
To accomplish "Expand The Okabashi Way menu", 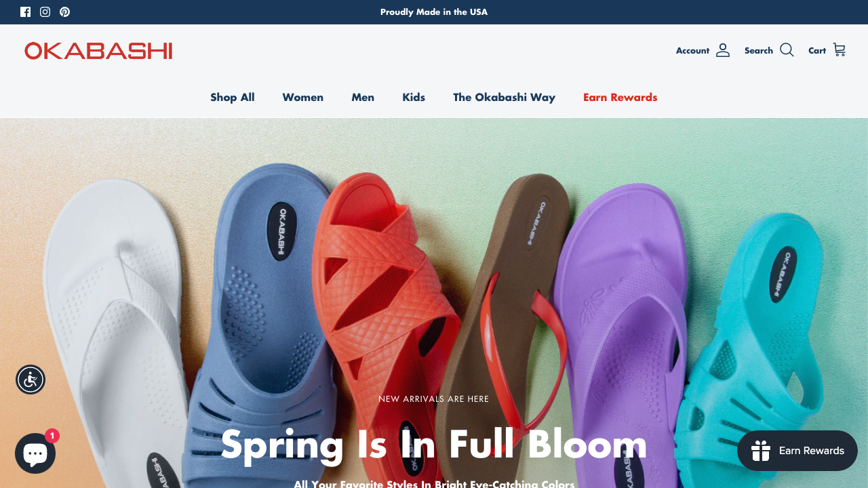I will (x=505, y=97).
